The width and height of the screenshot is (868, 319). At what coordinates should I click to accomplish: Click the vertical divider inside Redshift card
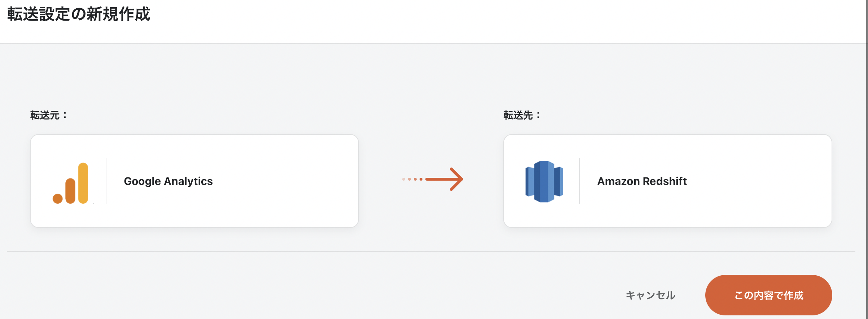click(x=579, y=181)
